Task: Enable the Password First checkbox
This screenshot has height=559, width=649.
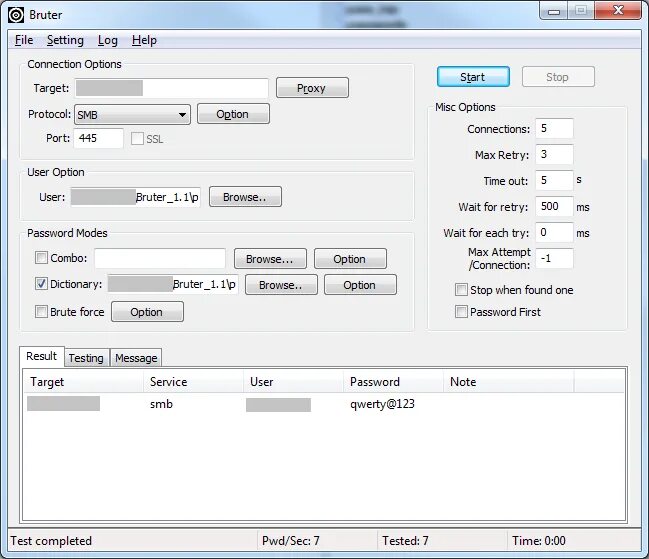Action: (x=461, y=312)
